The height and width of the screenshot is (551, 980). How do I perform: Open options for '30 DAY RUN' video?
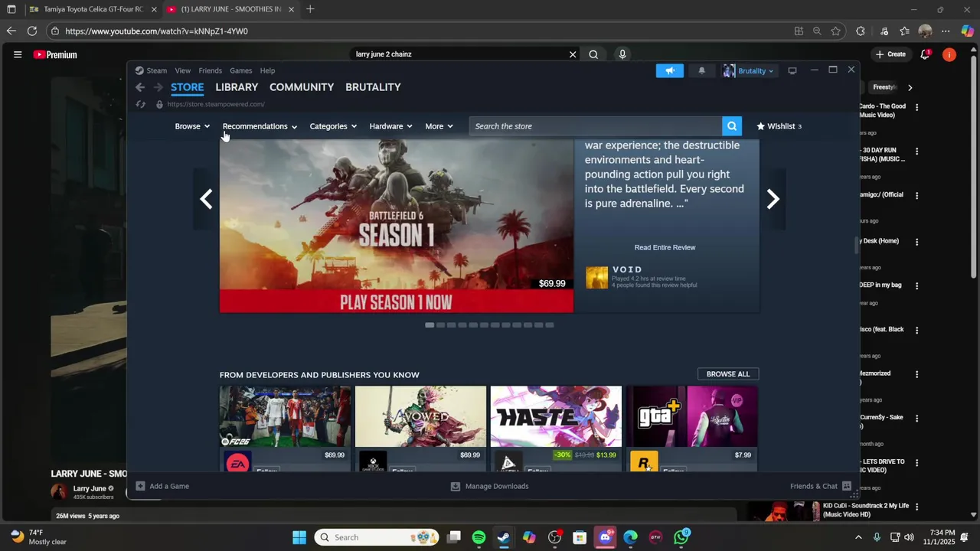point(916,152)
